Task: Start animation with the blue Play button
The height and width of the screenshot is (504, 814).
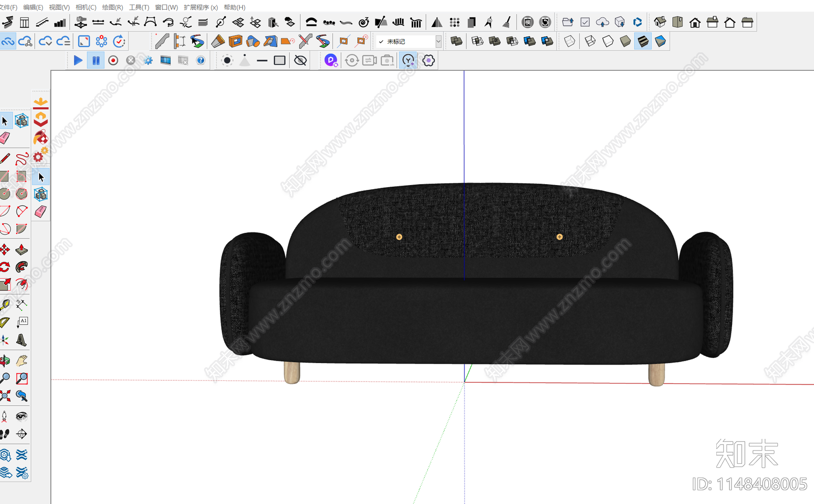Action: pos(78,61)
